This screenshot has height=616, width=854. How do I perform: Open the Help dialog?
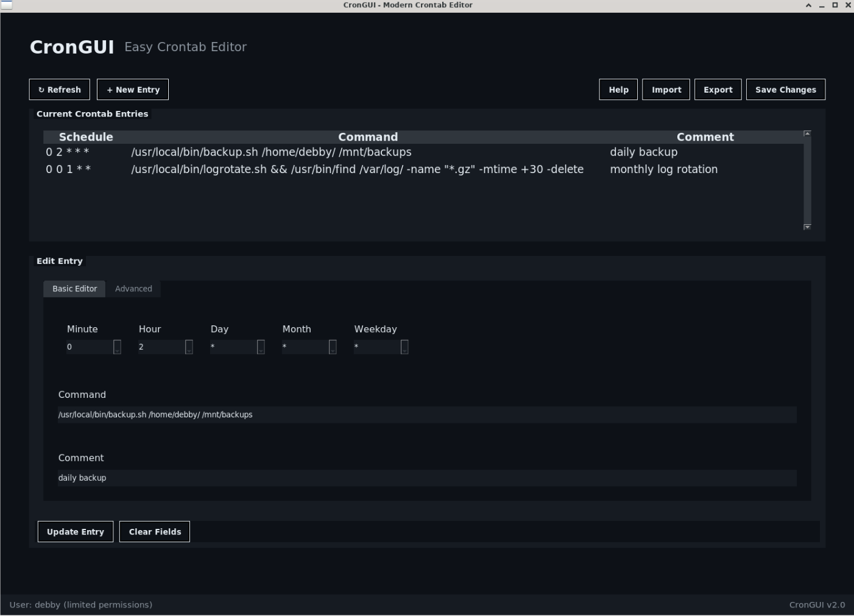pos(618,90)
